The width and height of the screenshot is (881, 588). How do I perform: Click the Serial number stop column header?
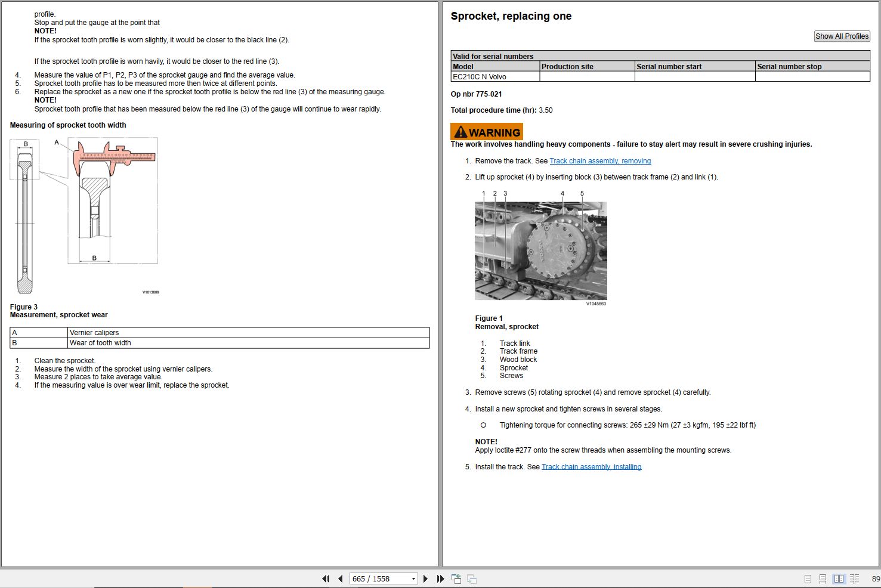(x=812, y=67)
